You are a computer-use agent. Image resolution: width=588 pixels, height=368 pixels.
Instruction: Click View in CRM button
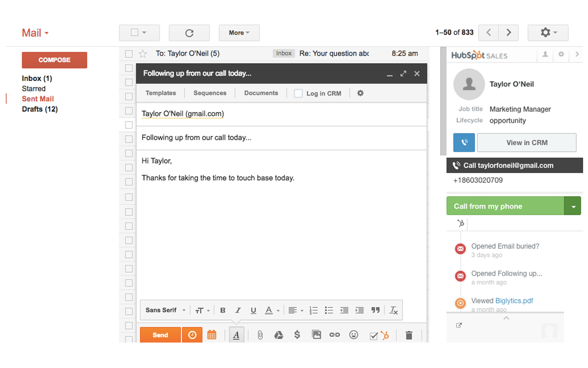(527, 143)
